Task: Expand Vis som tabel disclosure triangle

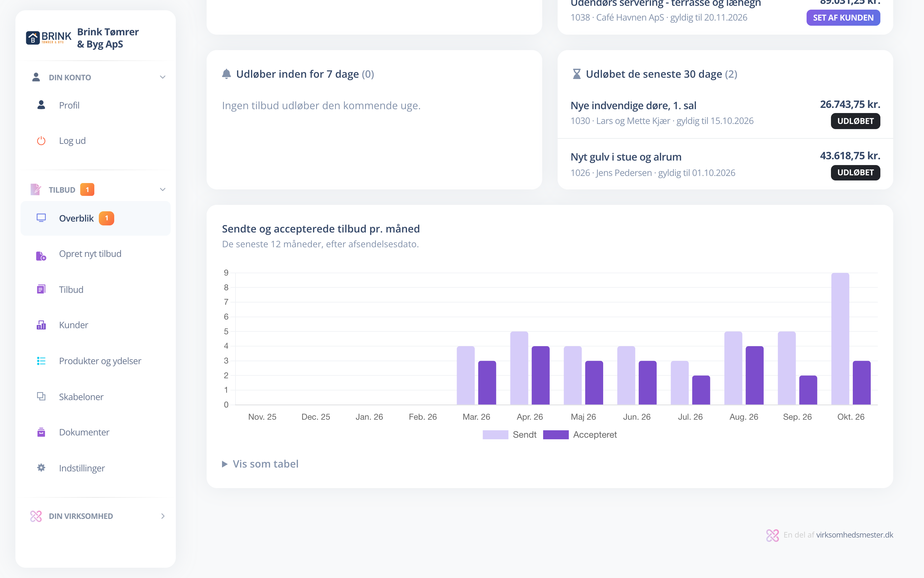Action: [225, 464]
